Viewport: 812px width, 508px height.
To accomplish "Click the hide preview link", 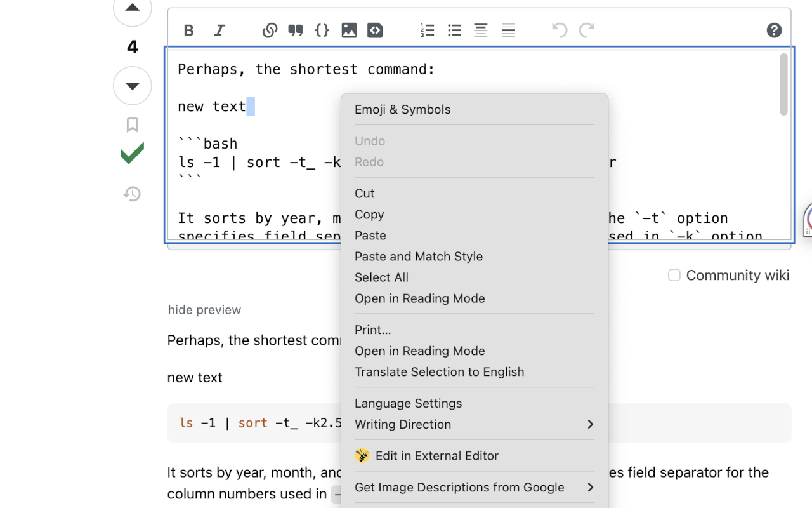I will 204,310.
